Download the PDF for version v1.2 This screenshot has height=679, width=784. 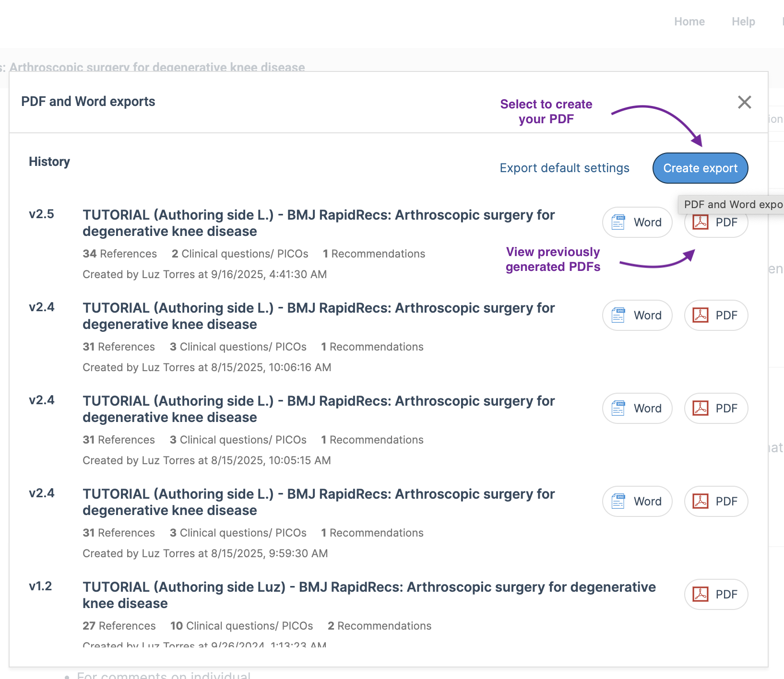(716, 595)
